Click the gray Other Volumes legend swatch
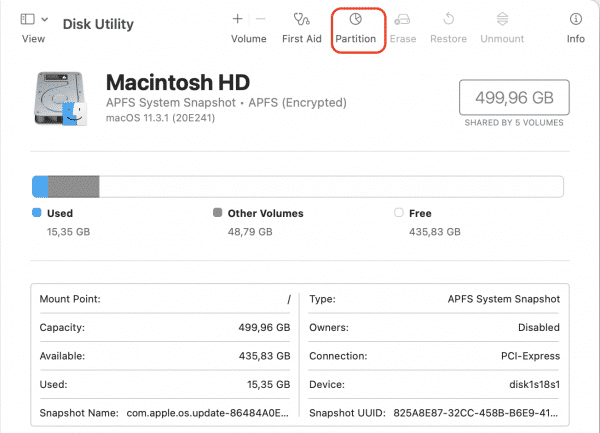Viewport: 600px width, 433px height. [x=217, y=213]
